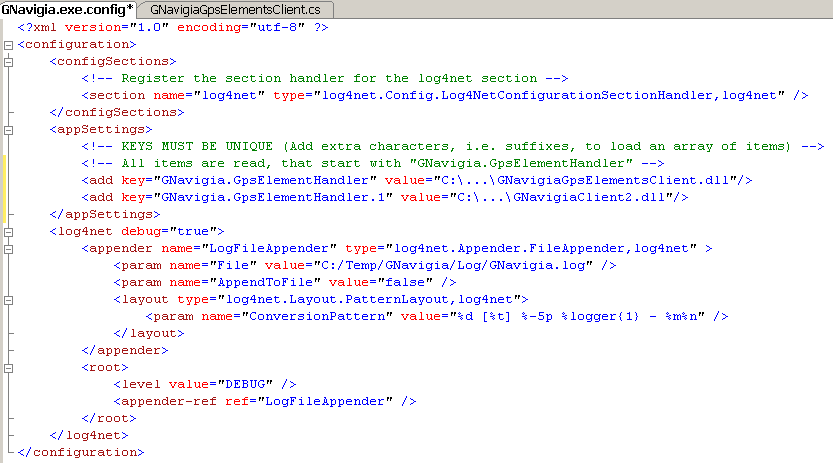The image size is (833, 463).
Task: Click the GNavigiaGpsElementsClient.dll value
Action: (x=585, y=181)
